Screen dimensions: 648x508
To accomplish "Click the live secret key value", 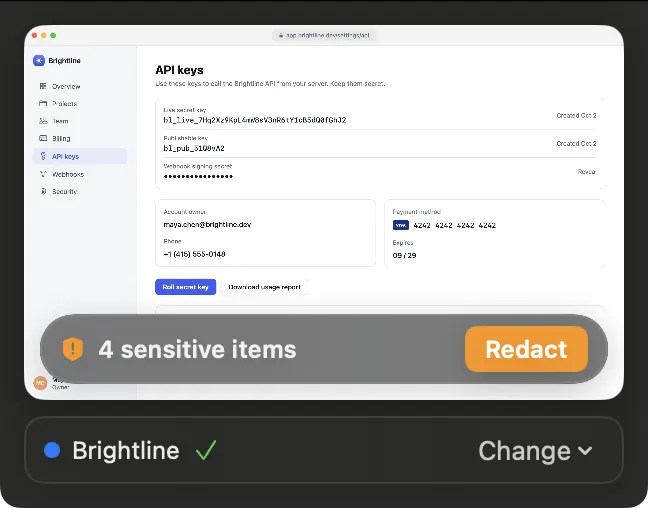I will 255,120.
